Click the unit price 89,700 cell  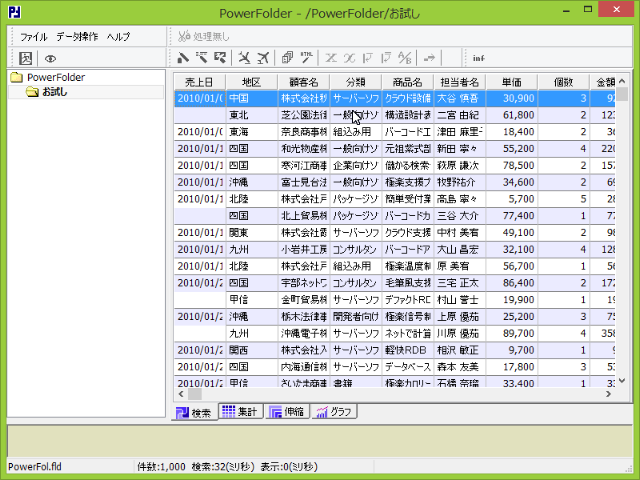coord(512,333)
